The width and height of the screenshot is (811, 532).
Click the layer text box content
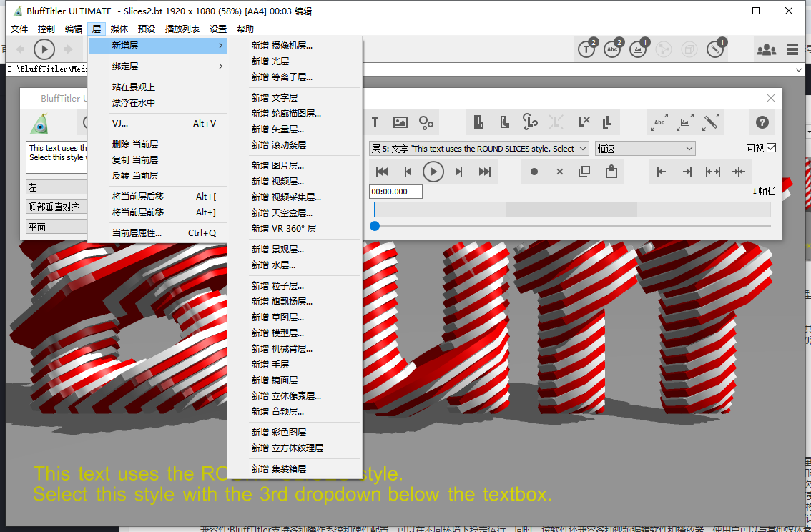click(x=57, y=157)
